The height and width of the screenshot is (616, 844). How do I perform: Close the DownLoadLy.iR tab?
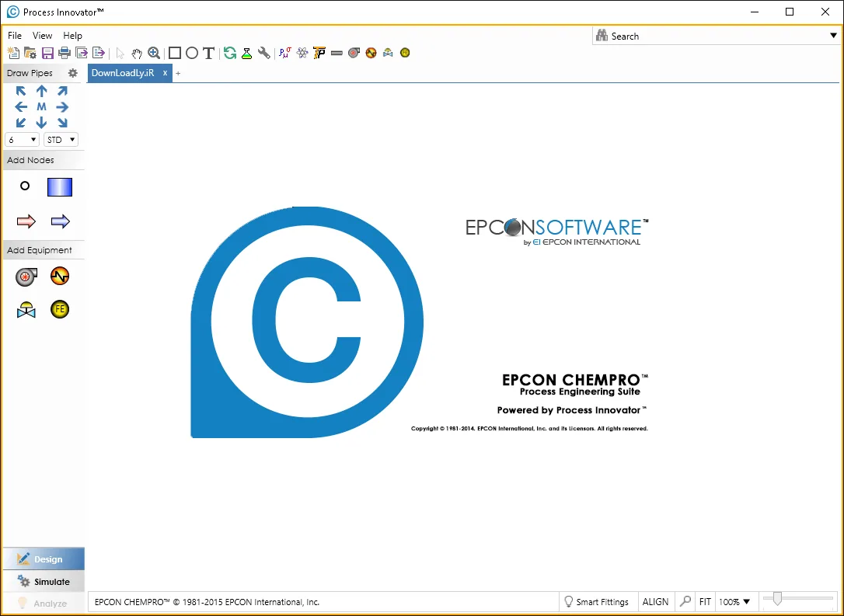click(x=166, y=72)
